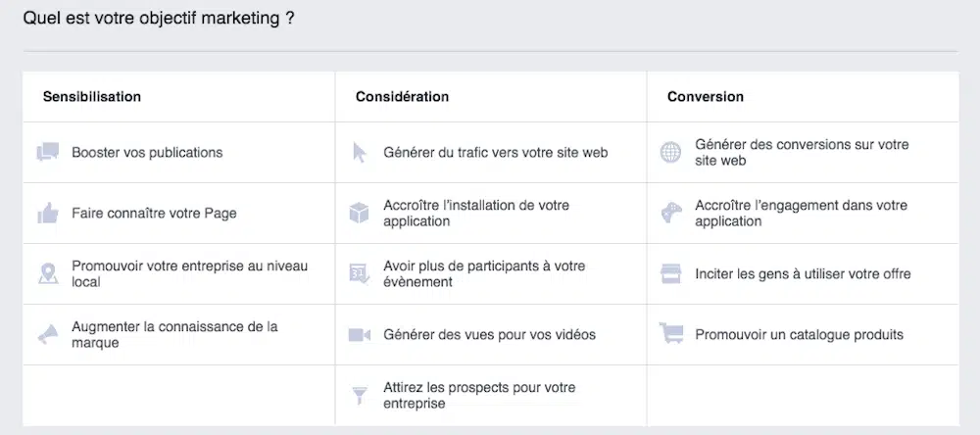This screenshot has height=435, width=980.
Task: Click the megaphone icon for brand awareness
Action: [x=47, y=334]
